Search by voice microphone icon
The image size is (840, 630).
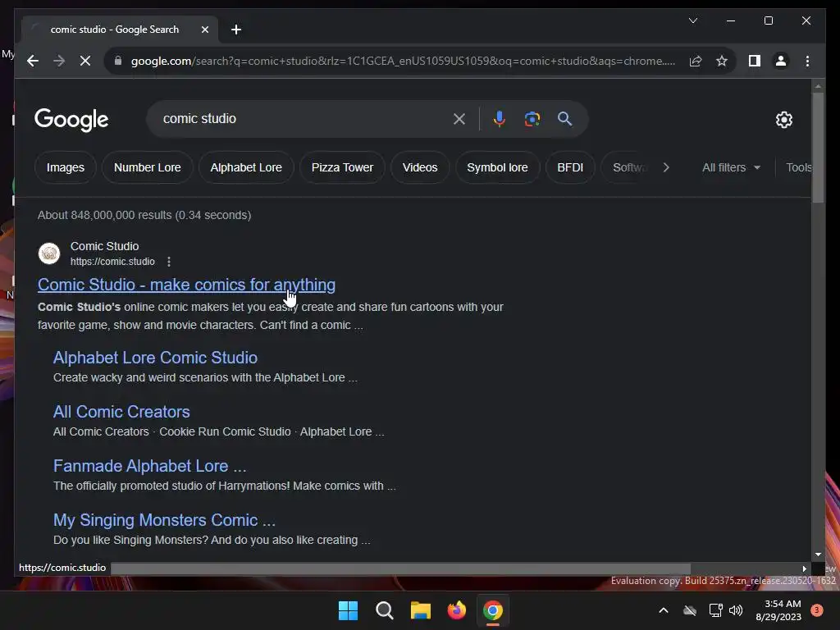[x=500, y=119]
